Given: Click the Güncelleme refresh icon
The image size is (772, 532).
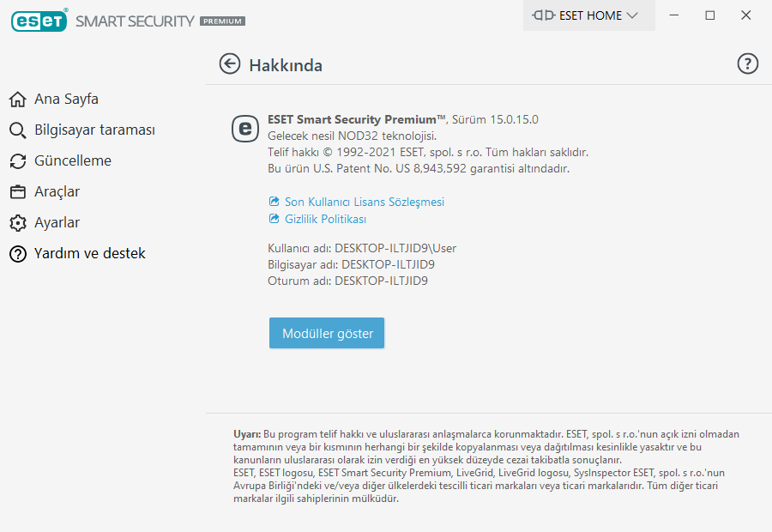Looking at the screenshot, I should coord(17,161).
